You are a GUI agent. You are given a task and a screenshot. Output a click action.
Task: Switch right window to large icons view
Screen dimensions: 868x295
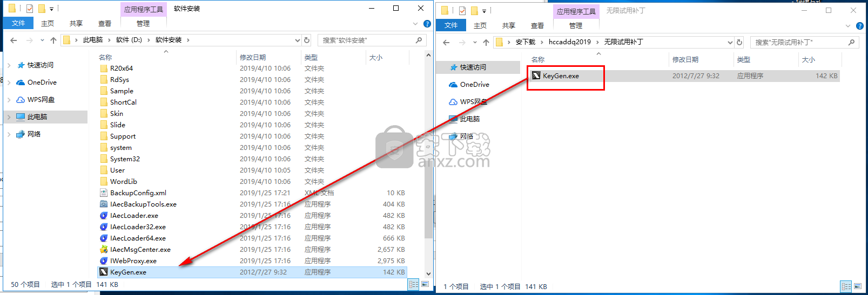(x=858, y=286)
